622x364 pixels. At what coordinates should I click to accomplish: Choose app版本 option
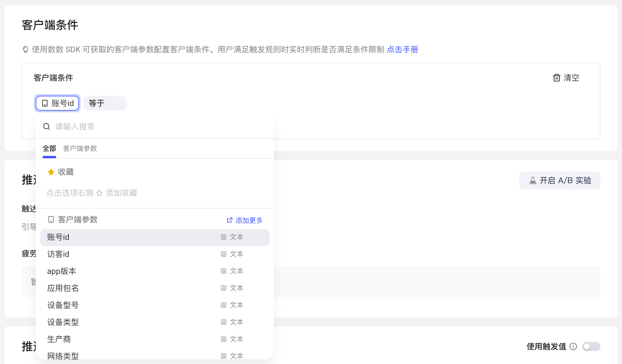click(x=155, y=271)
